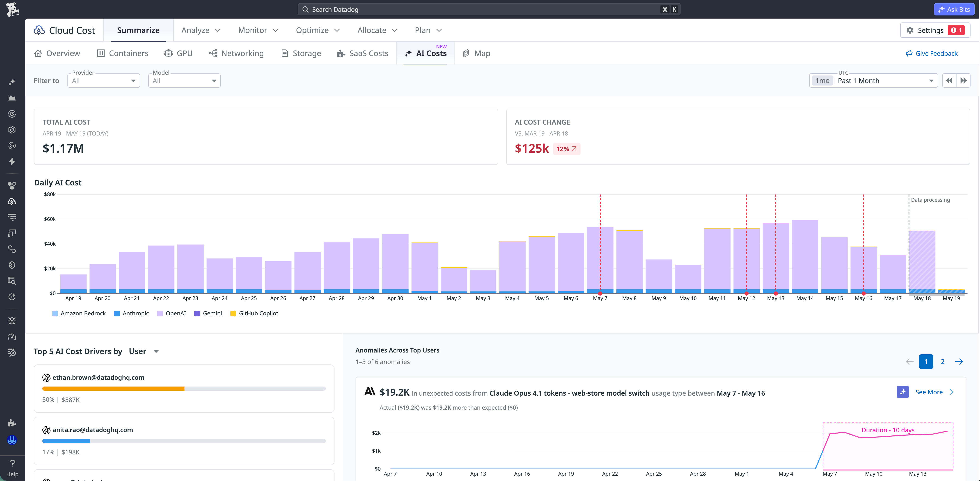Click ethan.brown@datadoghq.com cost progress bar

tap(184, 389)
